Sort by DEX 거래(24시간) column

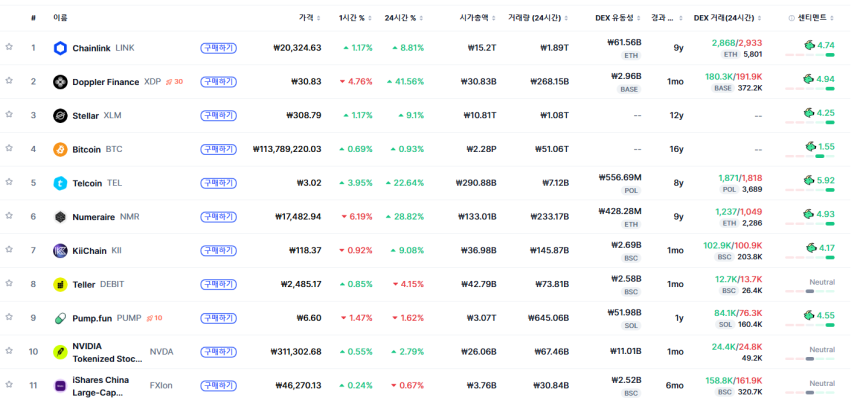coord(728,18)
